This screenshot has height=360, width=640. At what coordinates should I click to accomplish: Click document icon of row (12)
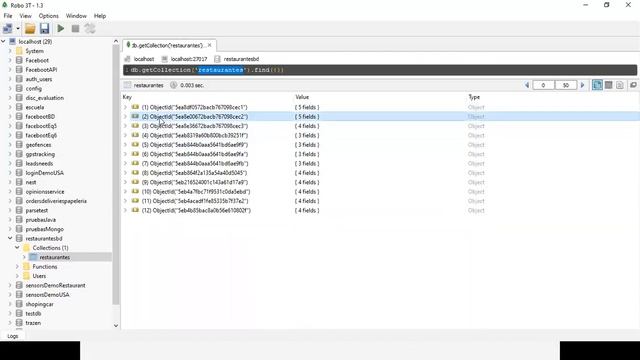pyautogui.click(x=135, y=210)
